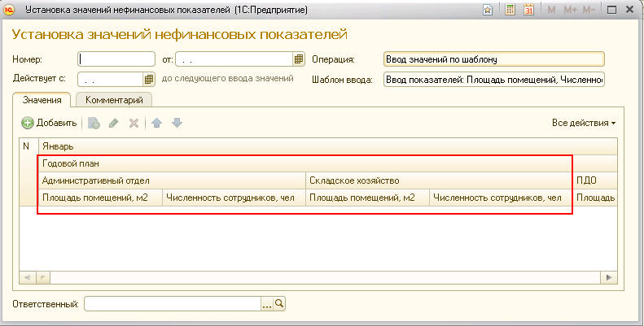Click Площадь помещений under Складское хозяйство

coord(367,198)
